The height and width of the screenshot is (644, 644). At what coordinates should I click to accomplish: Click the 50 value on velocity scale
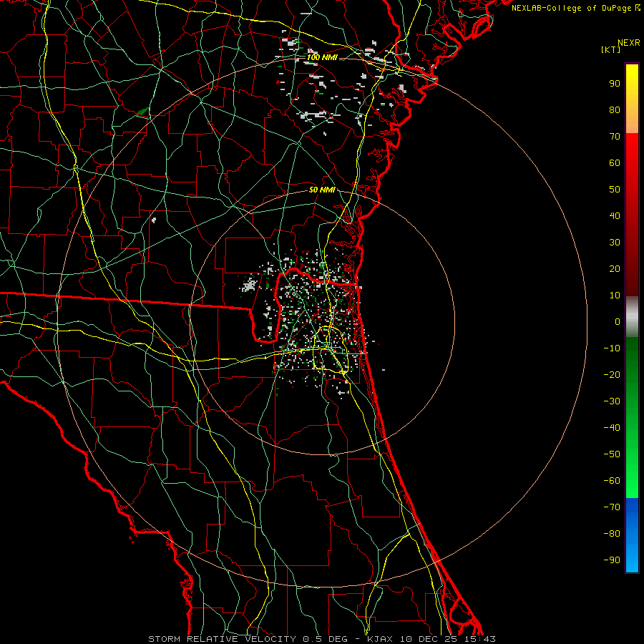coord(615,190)
